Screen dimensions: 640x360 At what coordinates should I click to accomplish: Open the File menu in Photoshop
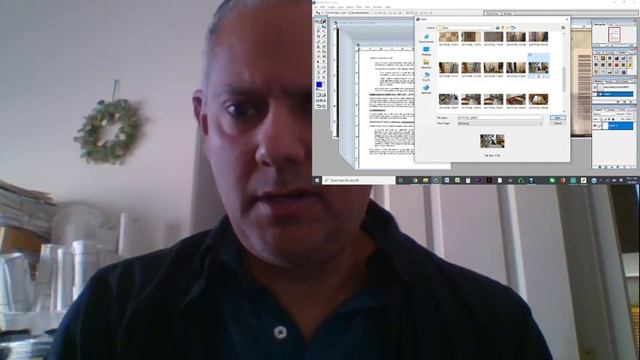(x=316, y=7)
